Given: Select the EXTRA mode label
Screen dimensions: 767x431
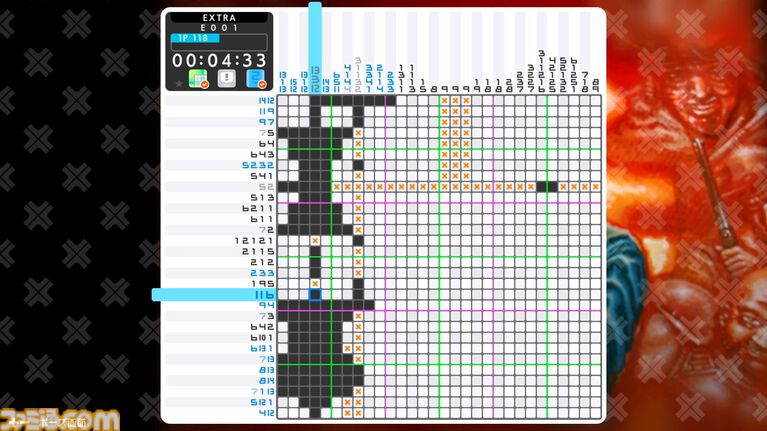Looking at the screenshot, I should pyautogui.click(x=218, y=18).
